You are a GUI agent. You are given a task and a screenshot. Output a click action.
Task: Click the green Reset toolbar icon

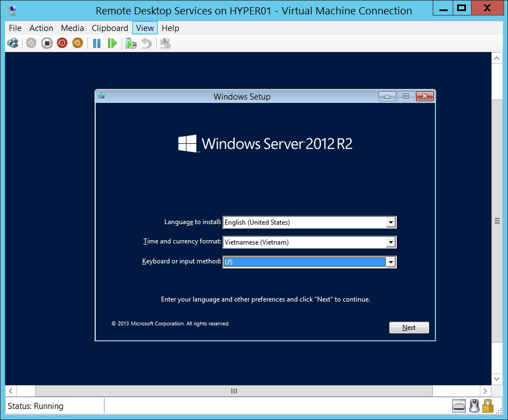point(112,43)
